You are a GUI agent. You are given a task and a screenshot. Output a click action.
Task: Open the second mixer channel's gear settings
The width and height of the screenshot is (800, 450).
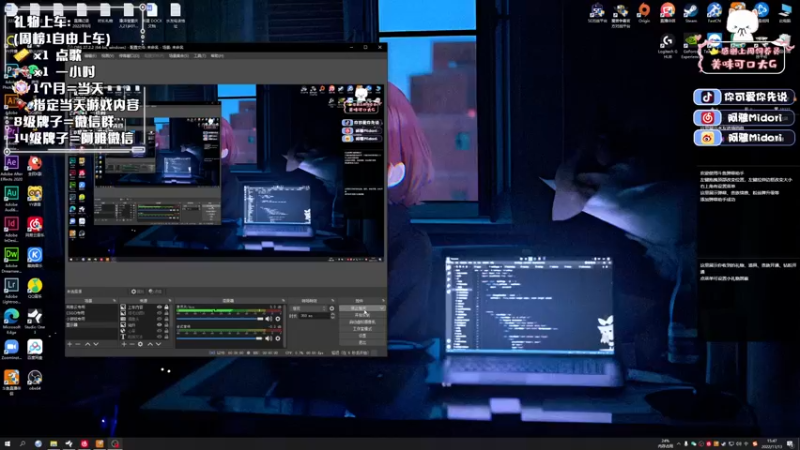point(278,338)
